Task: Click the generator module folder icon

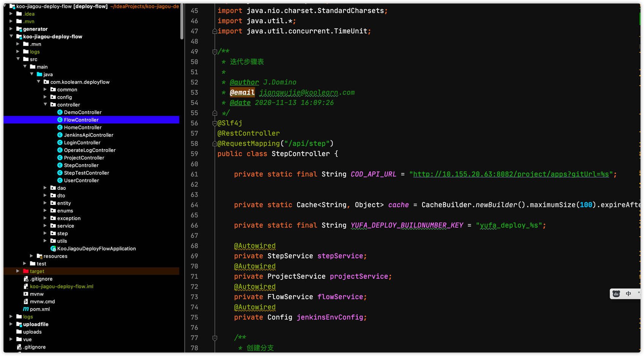Action: point(19,29)
